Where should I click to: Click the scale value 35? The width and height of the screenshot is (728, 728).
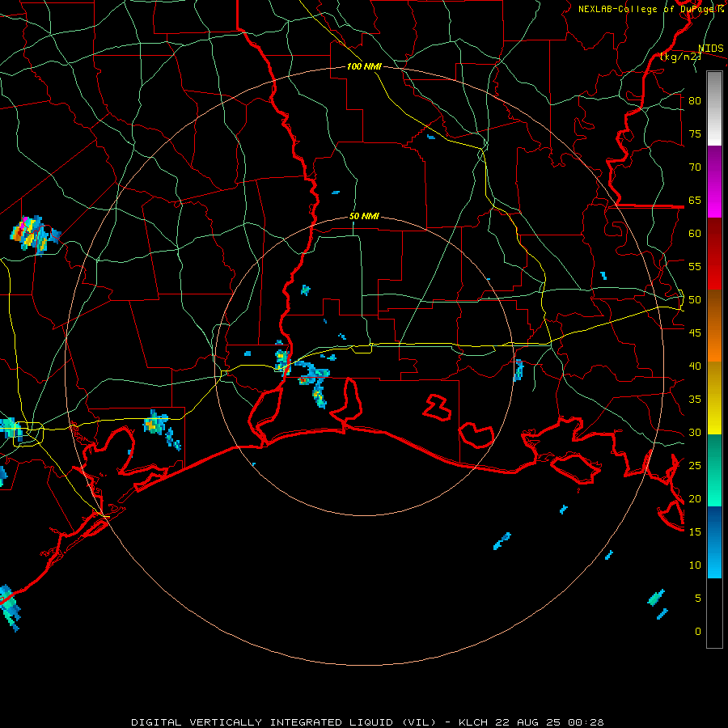(x=695, y=400)
